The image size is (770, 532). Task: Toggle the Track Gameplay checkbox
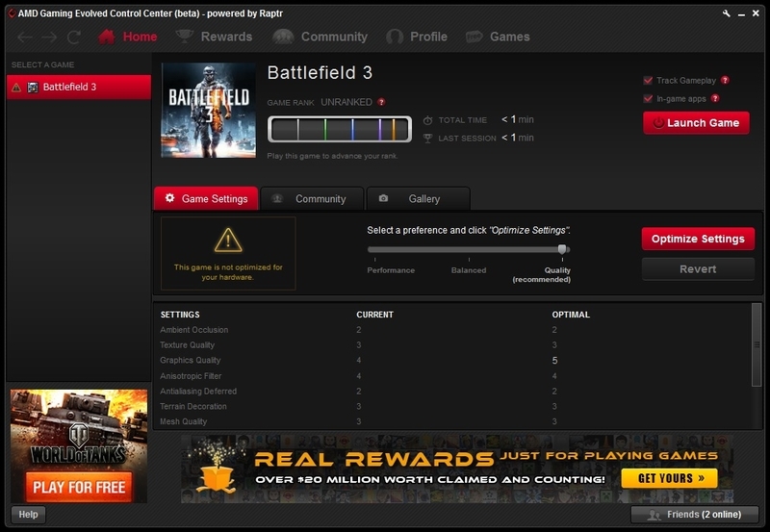648,81
